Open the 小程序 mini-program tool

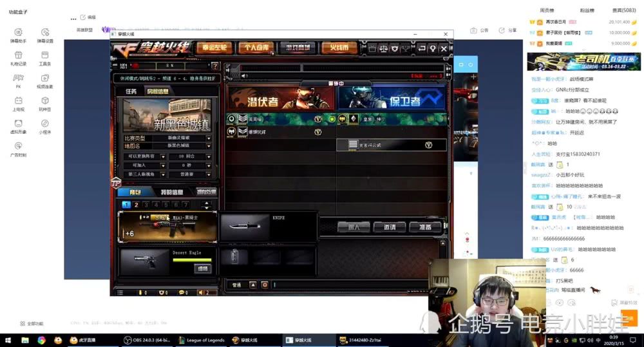pyautogui.click(x=45, y=126)
